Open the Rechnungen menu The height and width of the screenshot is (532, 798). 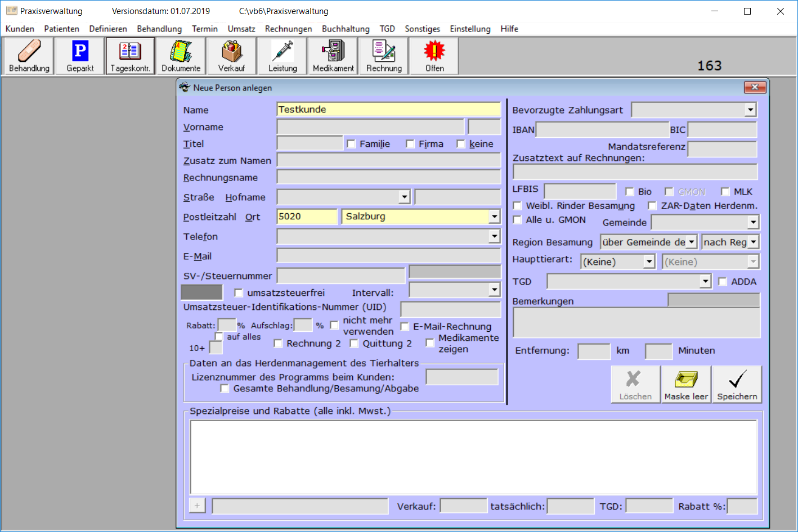point(288,29)
